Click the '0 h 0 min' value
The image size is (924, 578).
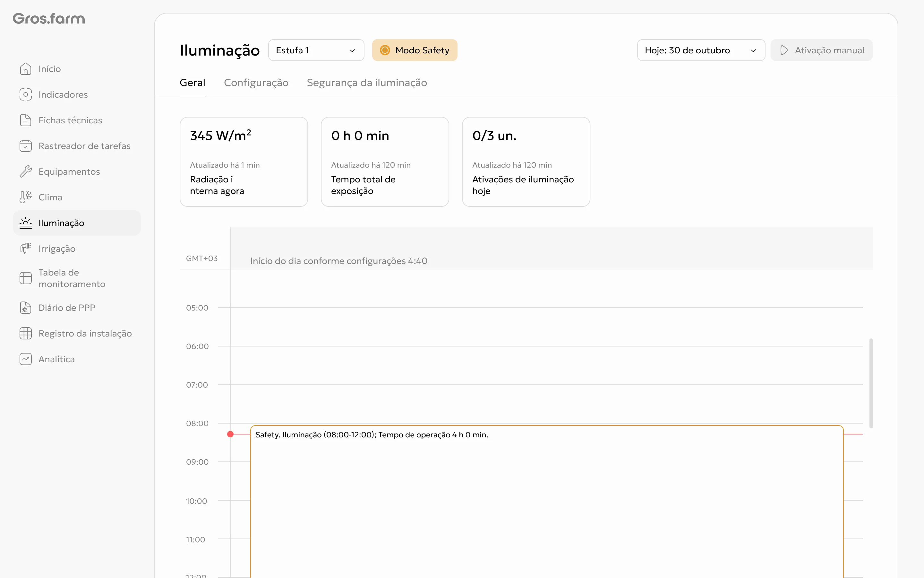tap(360, 136)
